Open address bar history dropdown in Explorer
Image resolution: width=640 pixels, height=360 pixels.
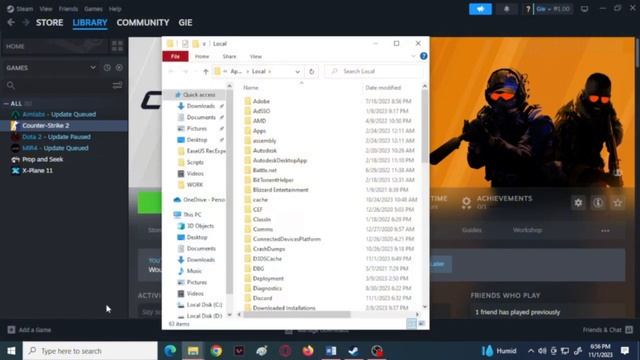[298, 71]
